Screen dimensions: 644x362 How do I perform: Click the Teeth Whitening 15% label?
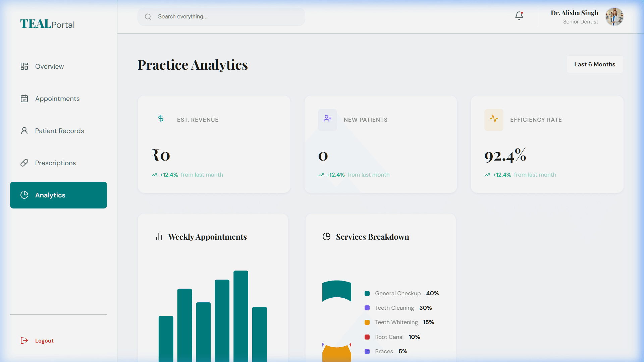405,322
